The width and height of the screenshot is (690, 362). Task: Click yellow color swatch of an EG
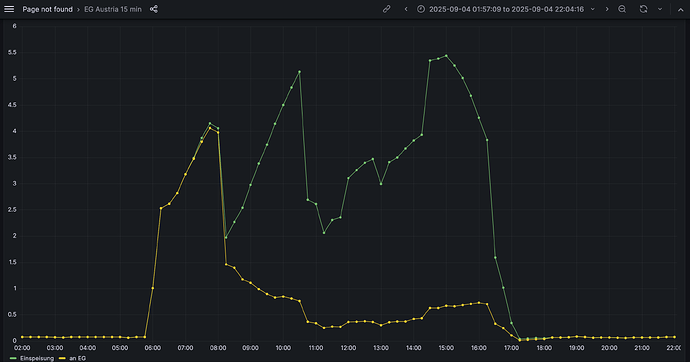coord(62,358)
